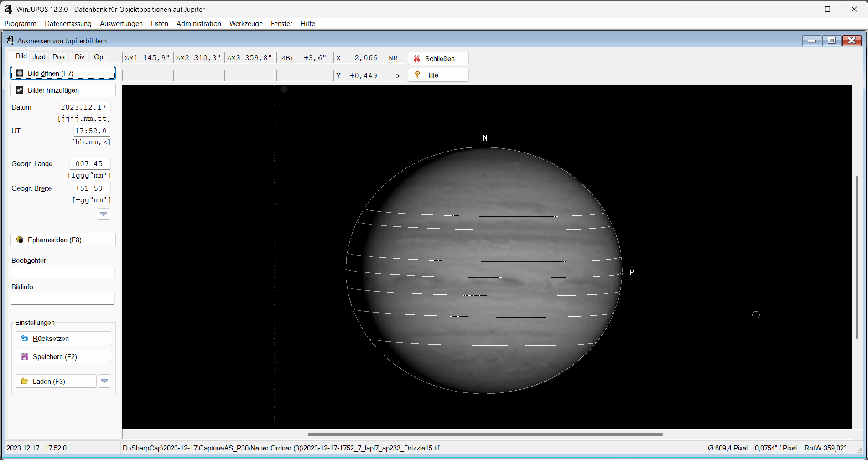This screenshot has width=868, height=460.
Task: Click the Y +0,449 coordinate readout
Action: tap(357, 76)
